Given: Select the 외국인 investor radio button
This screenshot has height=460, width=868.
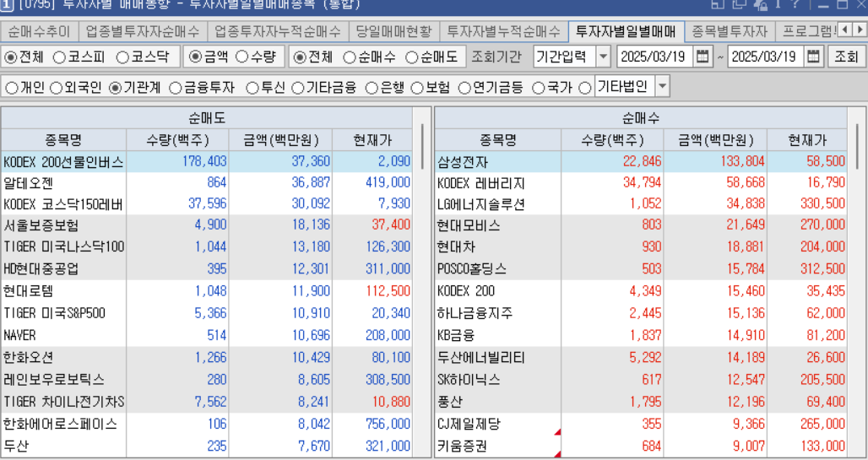Looking at the screenshot, I should click(x=56, y=88).
